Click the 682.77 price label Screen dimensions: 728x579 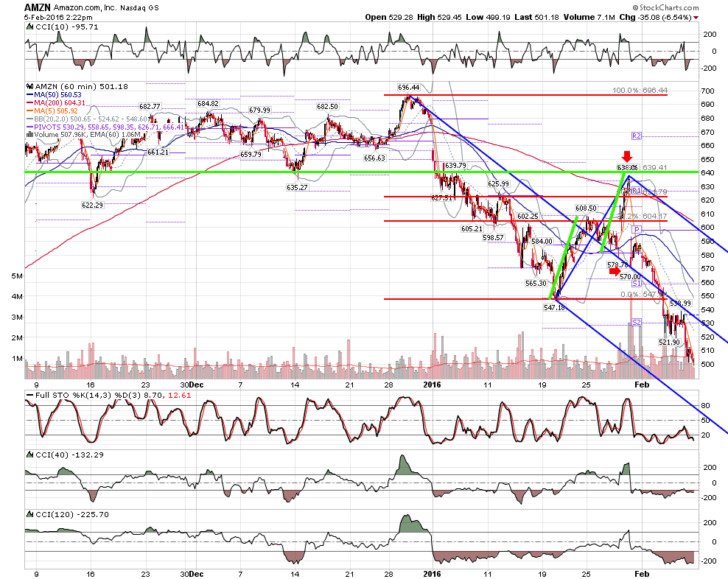pyautogui.click(x=150, y=106)
